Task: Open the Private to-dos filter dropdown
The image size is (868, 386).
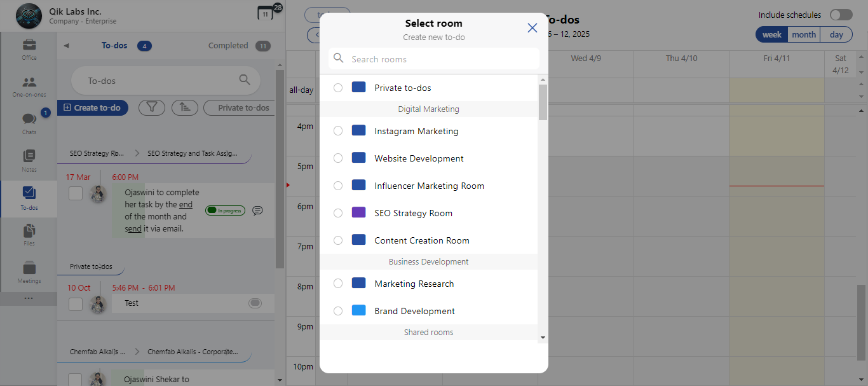Action: click(x=243, y=107)
